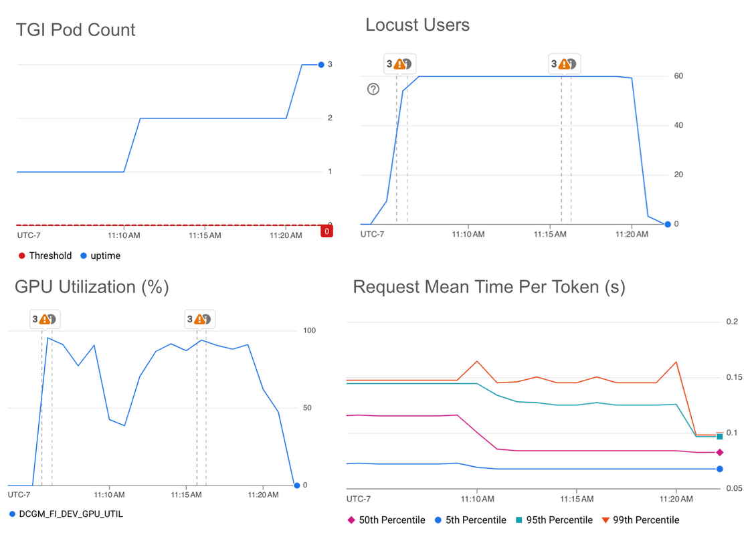
Task: Click the first alert badge on Locust Users
Action: tap(399, 64)
